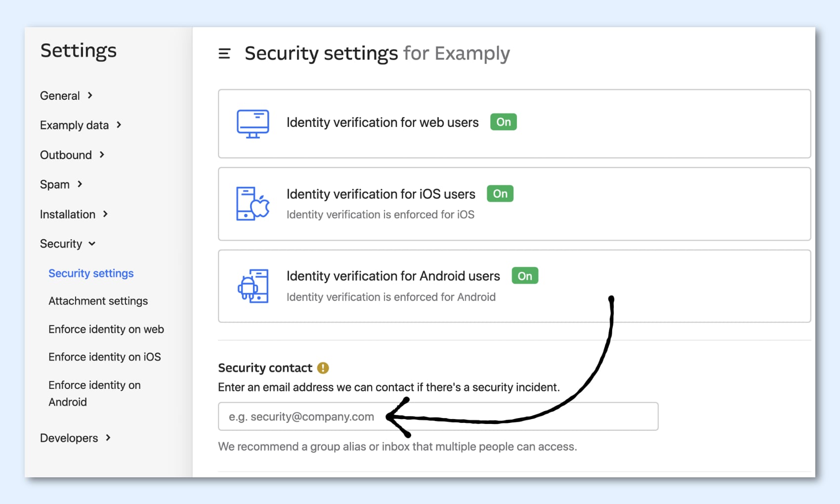
Task: Click the iOS phone with apple icon
Action: [252, 204]
